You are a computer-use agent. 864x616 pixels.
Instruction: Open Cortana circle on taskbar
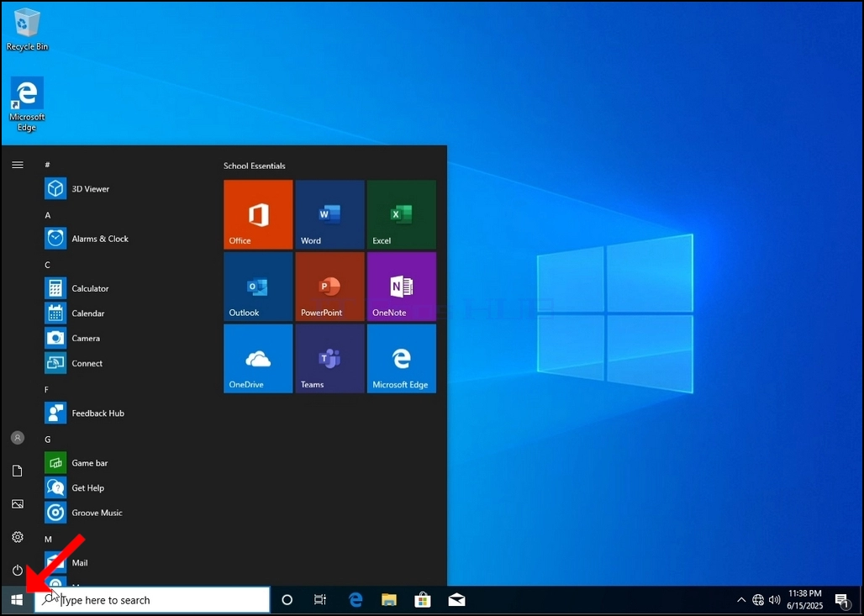pyautogui.click(x=287, y=600)
